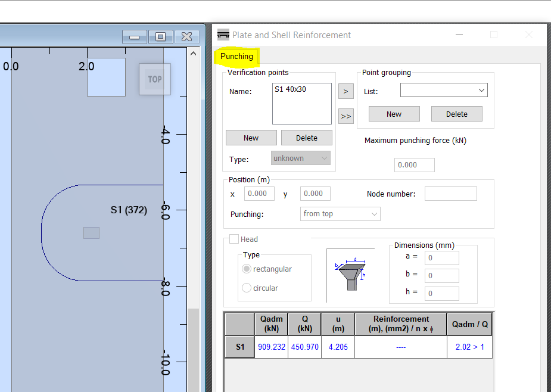Select the Punching tab
Image resolution: width=551 pixels, height=392 pixels.
point(236,56)
